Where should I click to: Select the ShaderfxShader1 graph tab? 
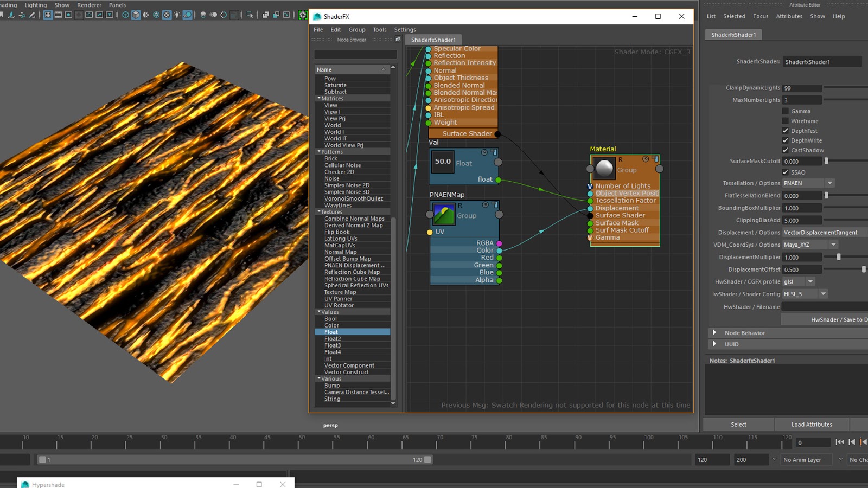433,40
